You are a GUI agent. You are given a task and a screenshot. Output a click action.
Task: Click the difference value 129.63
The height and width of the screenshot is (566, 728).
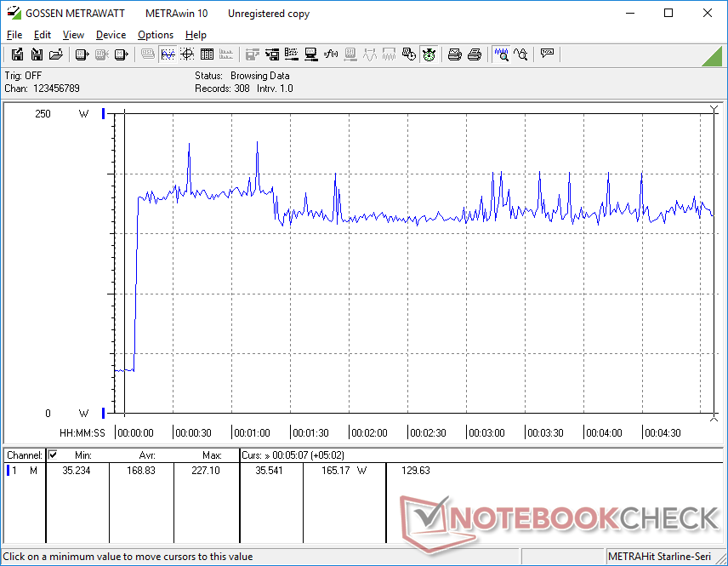(416, 471)
